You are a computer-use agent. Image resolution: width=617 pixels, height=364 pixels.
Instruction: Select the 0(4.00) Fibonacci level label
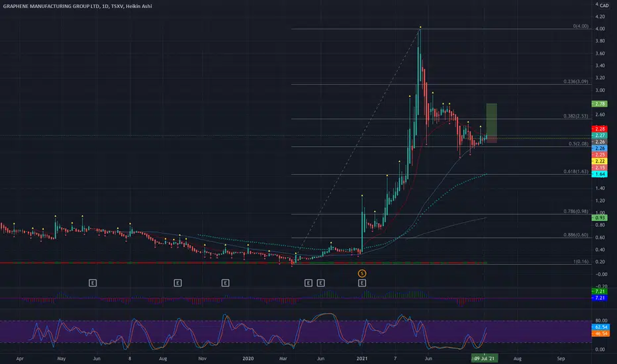[581, 26]
